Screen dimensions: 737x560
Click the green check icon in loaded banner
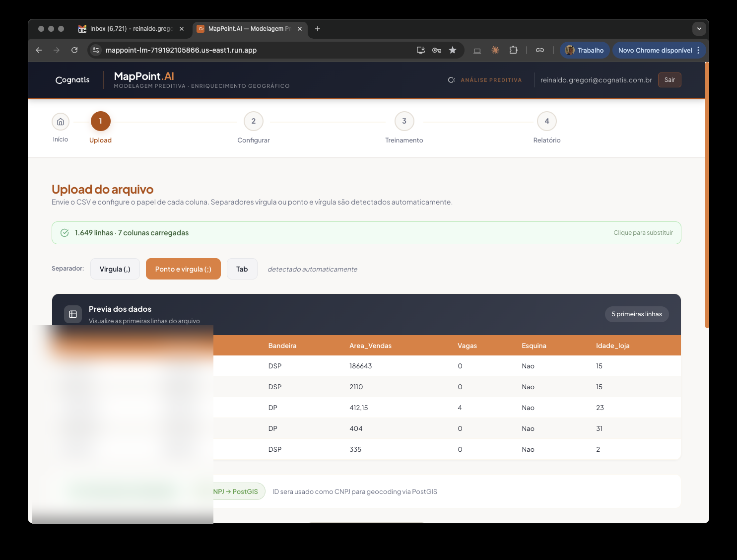[x=65, y=233]
